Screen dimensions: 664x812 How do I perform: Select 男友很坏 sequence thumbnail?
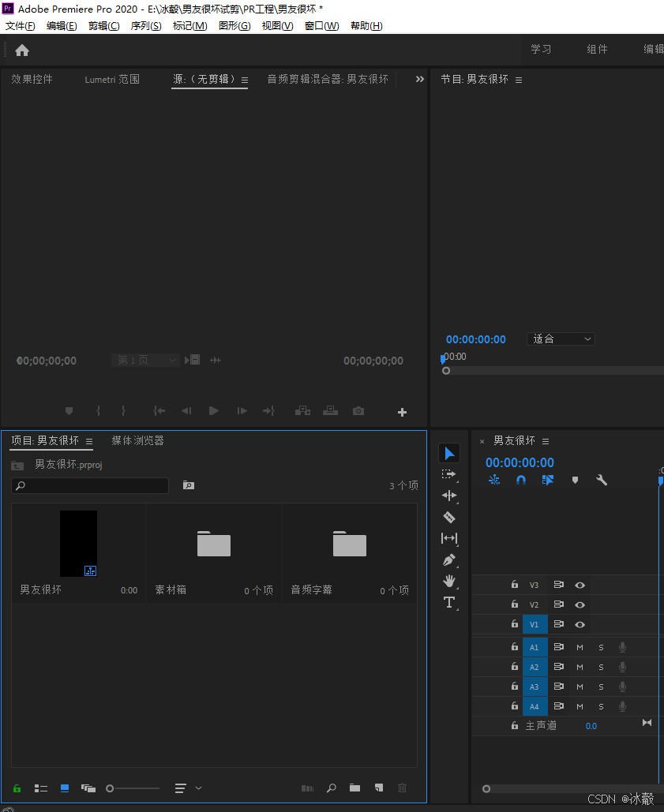pos(78,544)
